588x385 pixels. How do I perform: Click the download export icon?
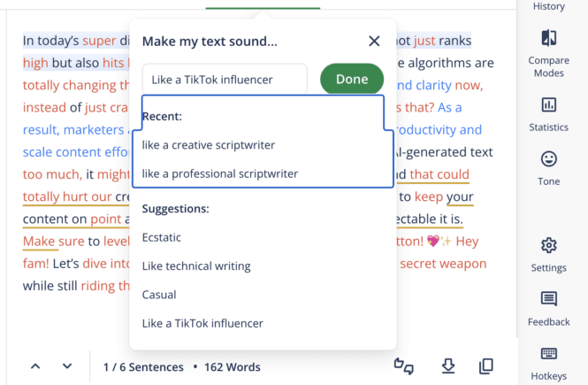tap(447, 366)
